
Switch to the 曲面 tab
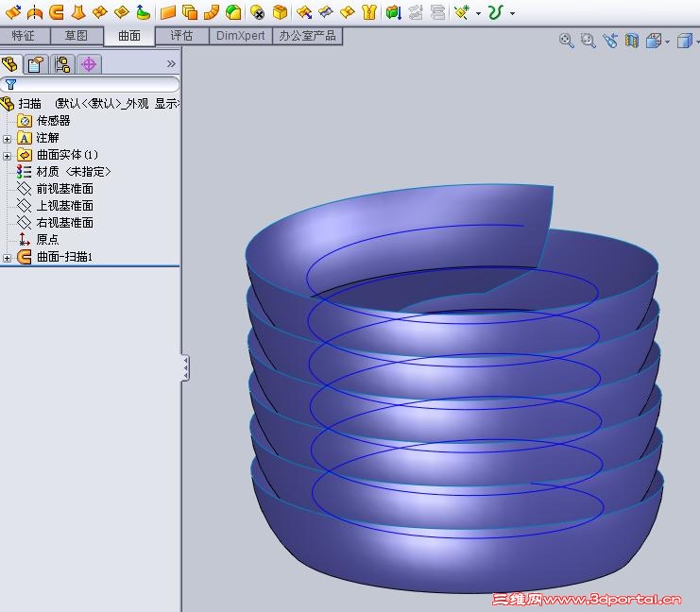click(129, 36)
